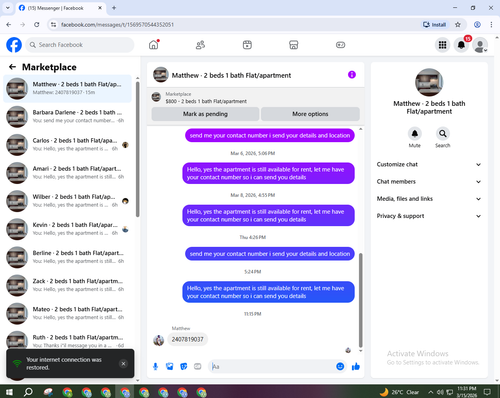Open Barbara Darlene conversation

click(x=68, y=116)
